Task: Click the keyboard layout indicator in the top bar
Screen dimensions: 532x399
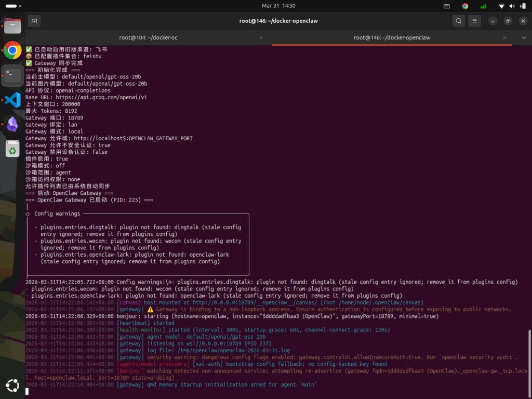Action: [447, 6]
